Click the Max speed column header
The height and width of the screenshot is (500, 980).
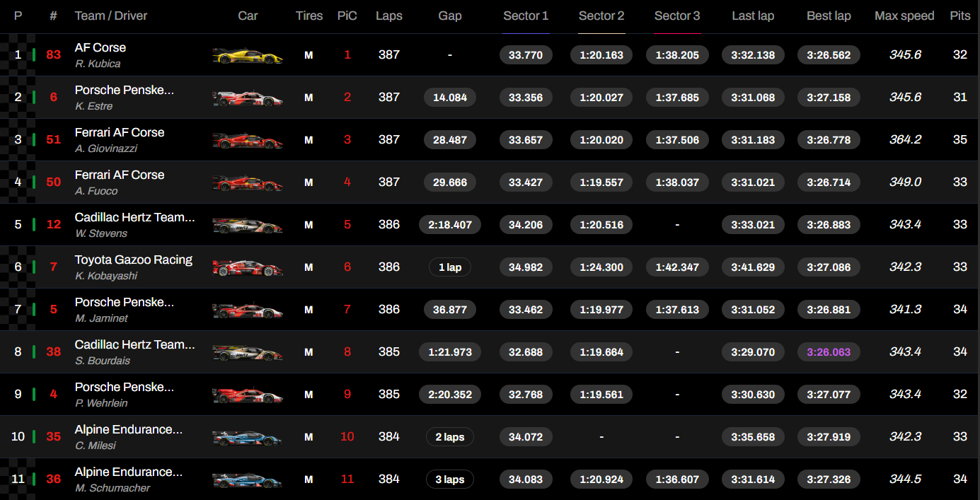pyautogui.click(x=904, y=16)
